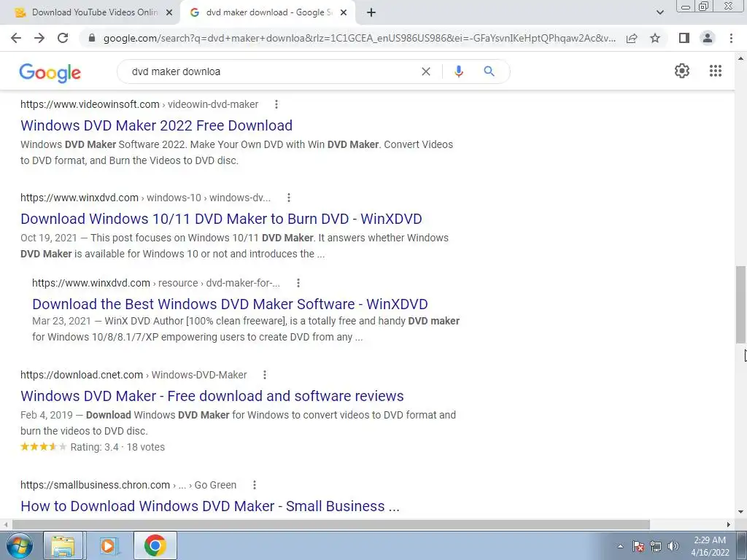
Task: Open How to Download Windows DVD Maker
Action: [209, 506]
